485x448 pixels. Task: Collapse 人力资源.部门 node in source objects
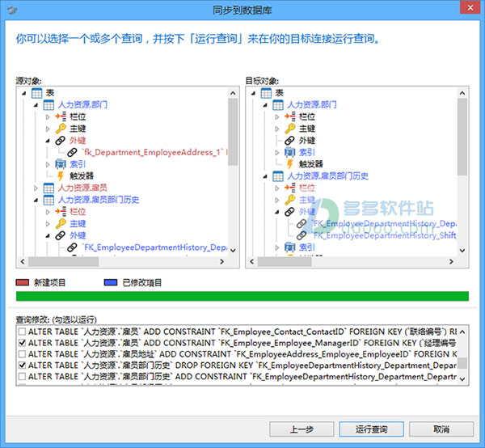point(36,105)
